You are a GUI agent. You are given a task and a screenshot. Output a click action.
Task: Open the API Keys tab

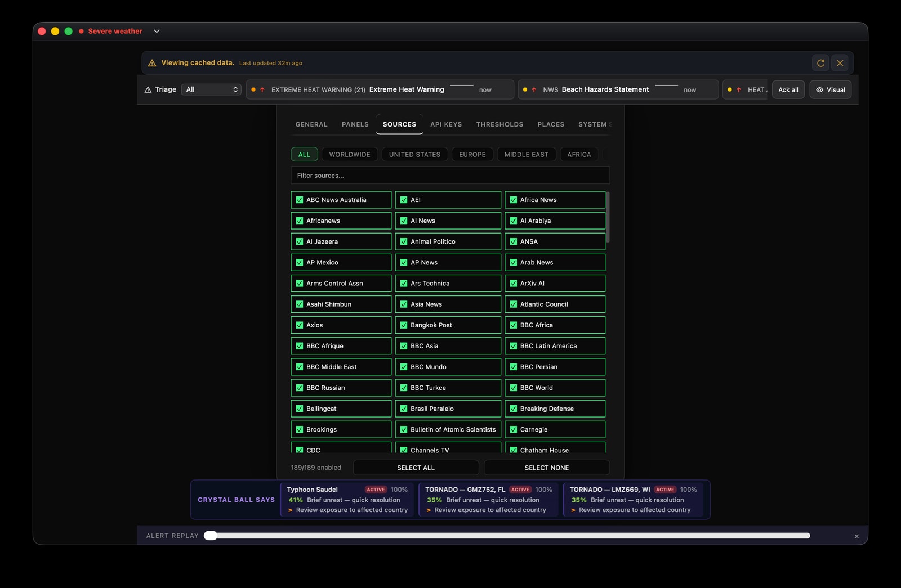tap(446, 124)
